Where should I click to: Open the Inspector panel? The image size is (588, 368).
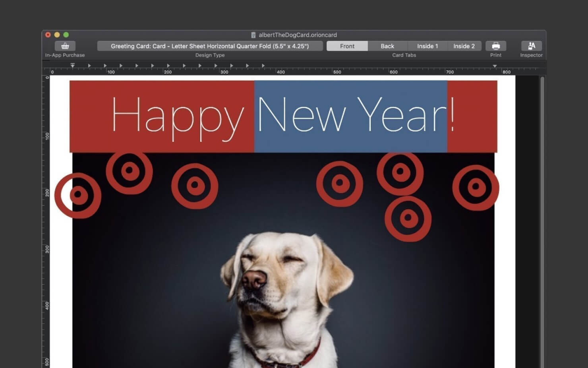pos(531,46)
